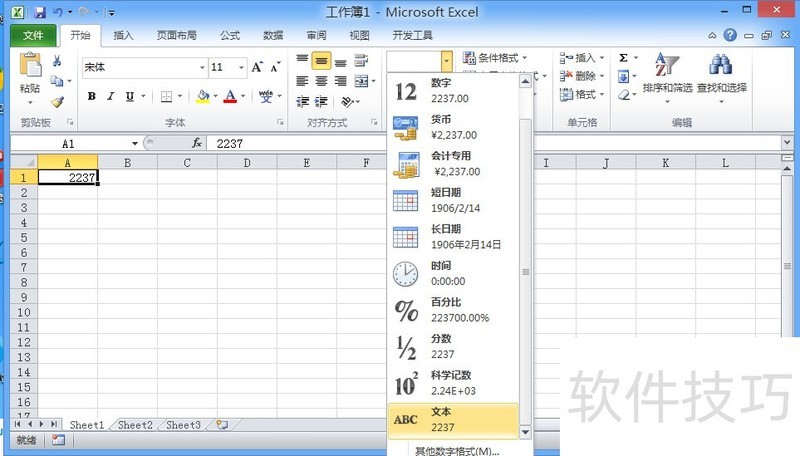Align cell text right
This screenshot has width=800, height=456.
341,81
